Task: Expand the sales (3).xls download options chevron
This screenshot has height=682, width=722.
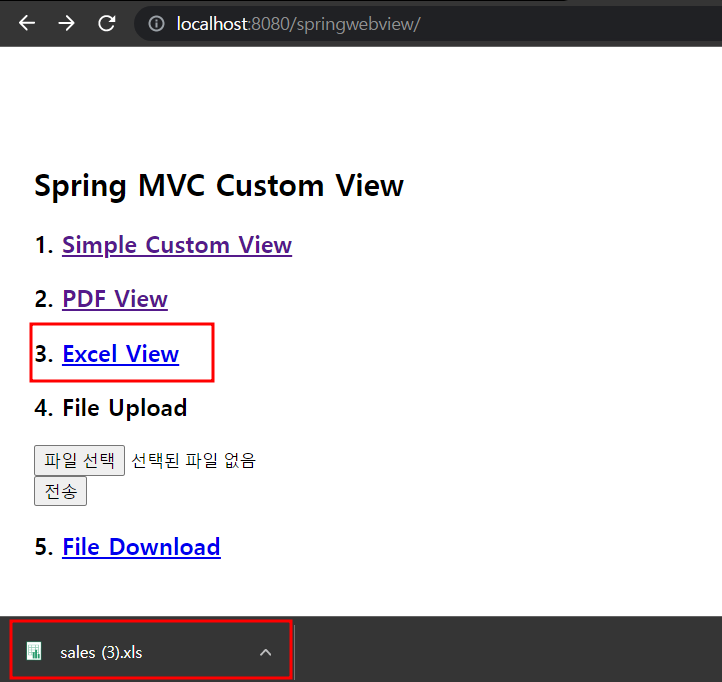Action: (x=266, y=652)
